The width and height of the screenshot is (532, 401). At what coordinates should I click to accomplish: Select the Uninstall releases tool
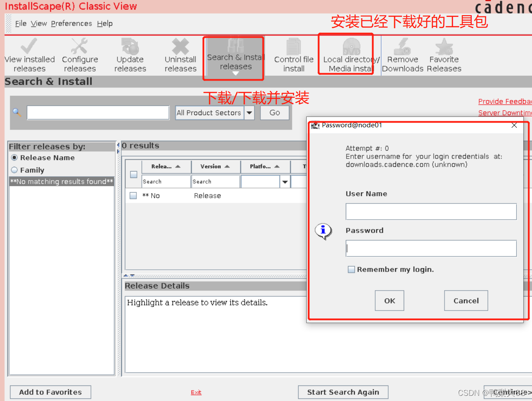click(x=180, y=55)
